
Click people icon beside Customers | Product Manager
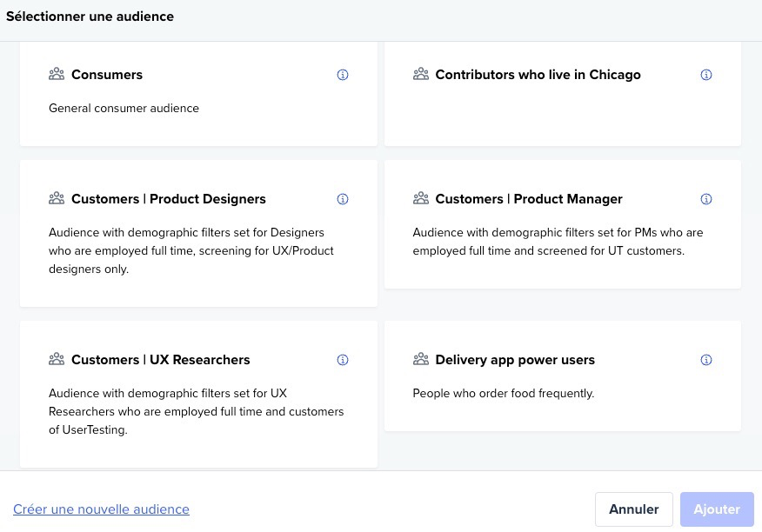pos(421,198)
